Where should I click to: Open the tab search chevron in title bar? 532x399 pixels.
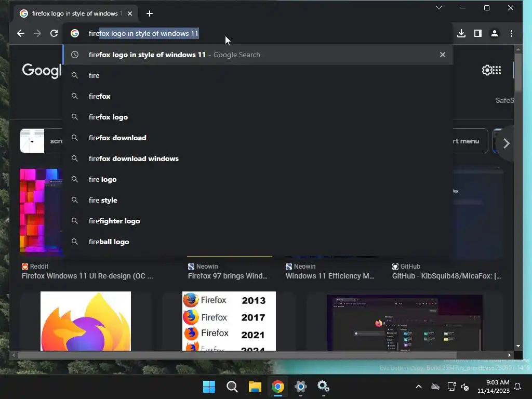tap(438, 8)
